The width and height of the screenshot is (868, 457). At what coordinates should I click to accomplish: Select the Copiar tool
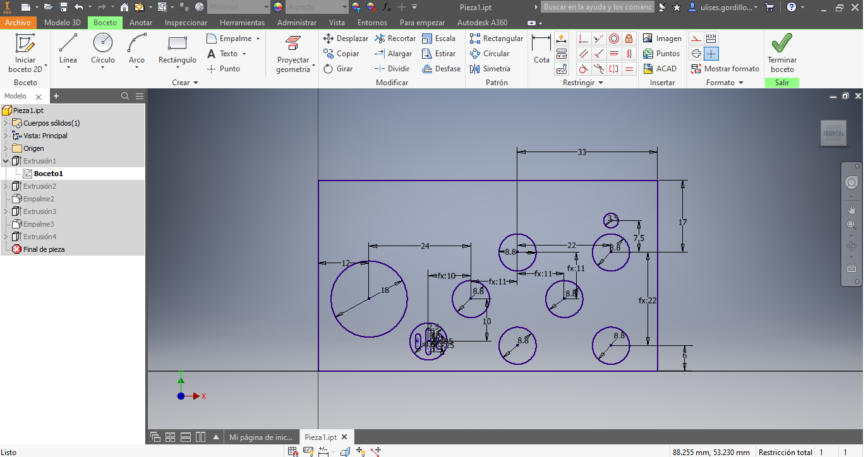tap(341, 54)
